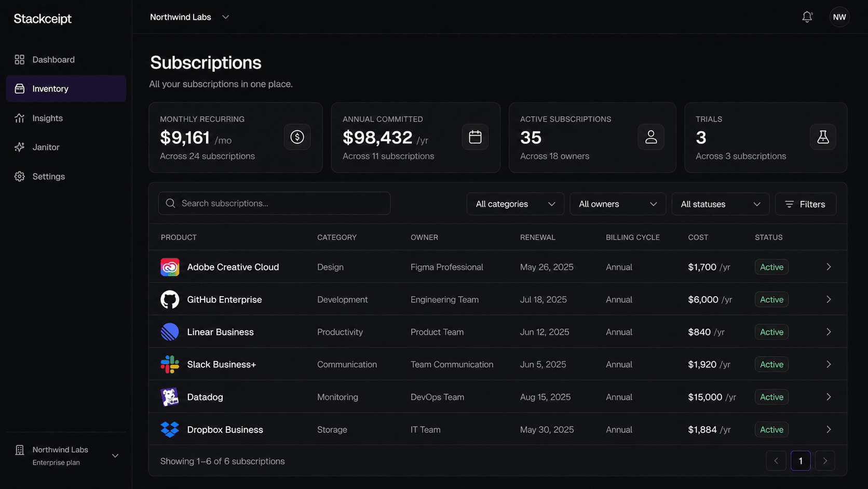Click the Adobe Creative Cloud logo icon

click(170, 267)
